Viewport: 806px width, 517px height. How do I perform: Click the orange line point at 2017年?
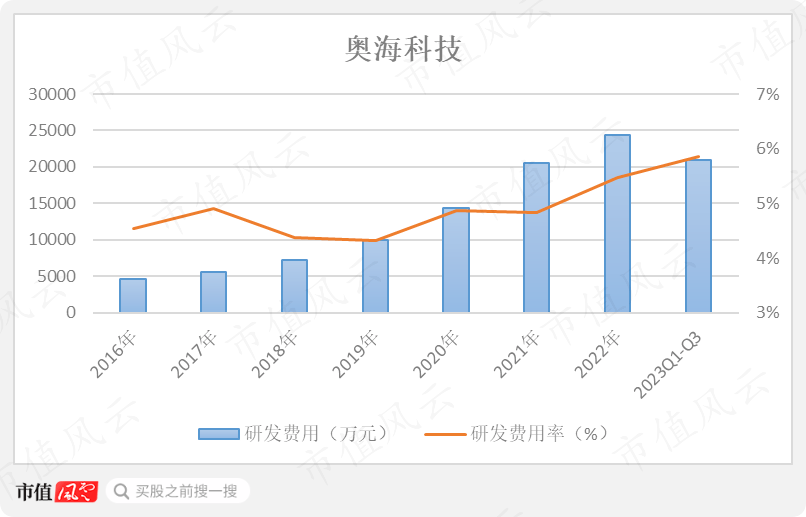tap(213, 208)
